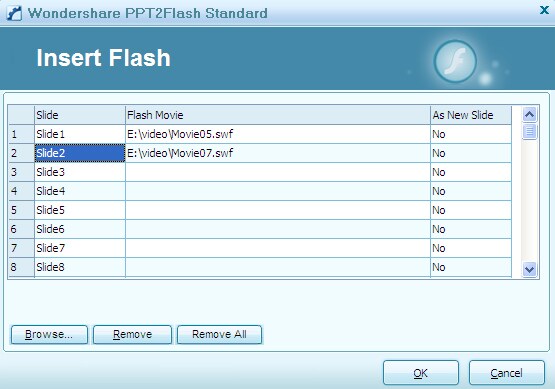This screenshot has width=555, height=389.
Task: Click row header number 6
Action: pos(21,229)
